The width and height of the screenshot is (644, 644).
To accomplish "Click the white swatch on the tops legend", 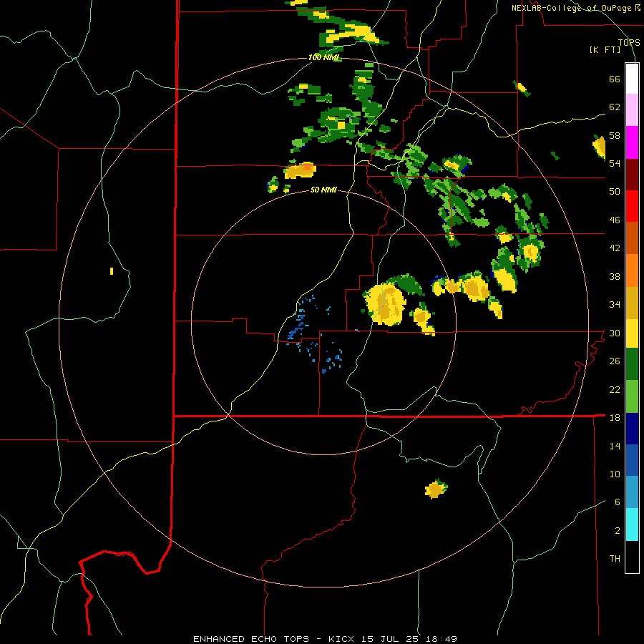I will click(x=632, y=79).
